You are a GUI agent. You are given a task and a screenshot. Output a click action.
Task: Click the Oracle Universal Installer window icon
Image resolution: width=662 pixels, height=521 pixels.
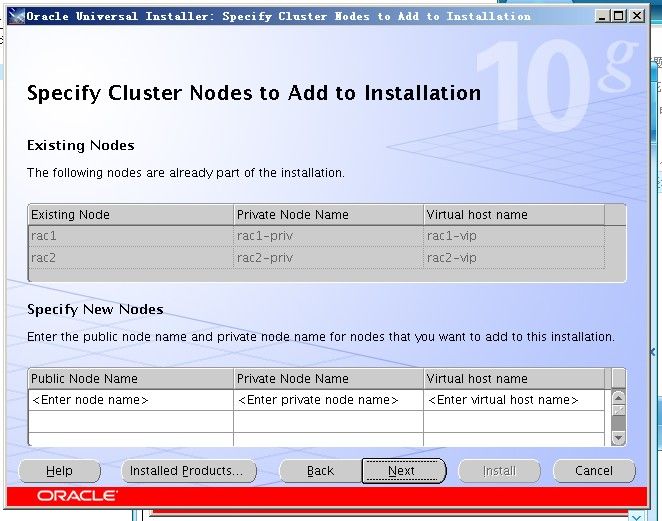[x=16, y=16]
